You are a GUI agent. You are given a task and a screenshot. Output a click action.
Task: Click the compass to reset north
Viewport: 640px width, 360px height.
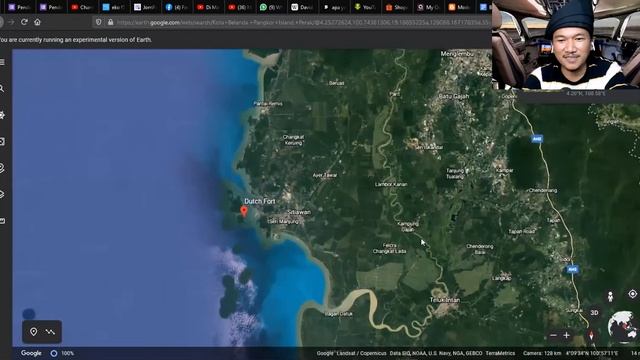[x=591, y=336]
